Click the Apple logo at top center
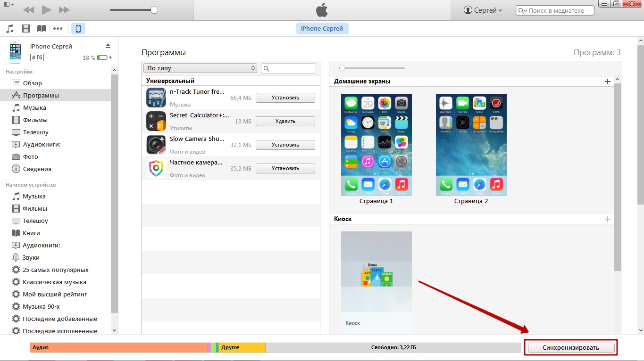The image size is (644, 361). coord(322,10)
